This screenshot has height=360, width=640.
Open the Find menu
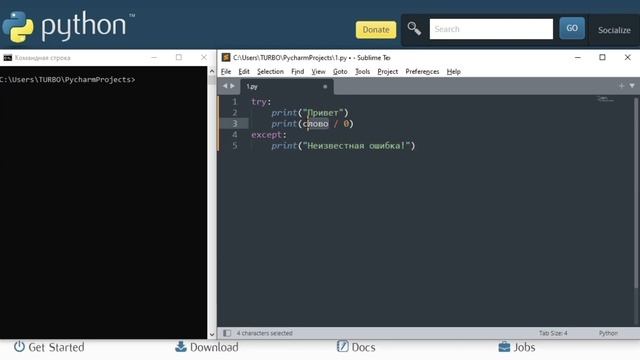coord(297,71)
